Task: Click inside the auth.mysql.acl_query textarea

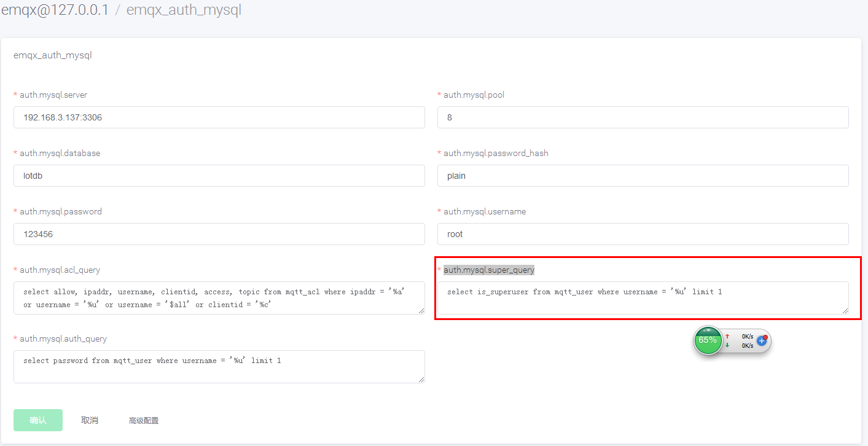Action: point(219,298)
